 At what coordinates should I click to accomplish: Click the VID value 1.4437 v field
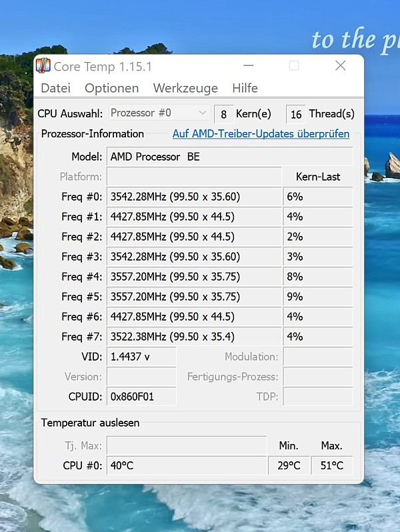[x=141, y=357]
